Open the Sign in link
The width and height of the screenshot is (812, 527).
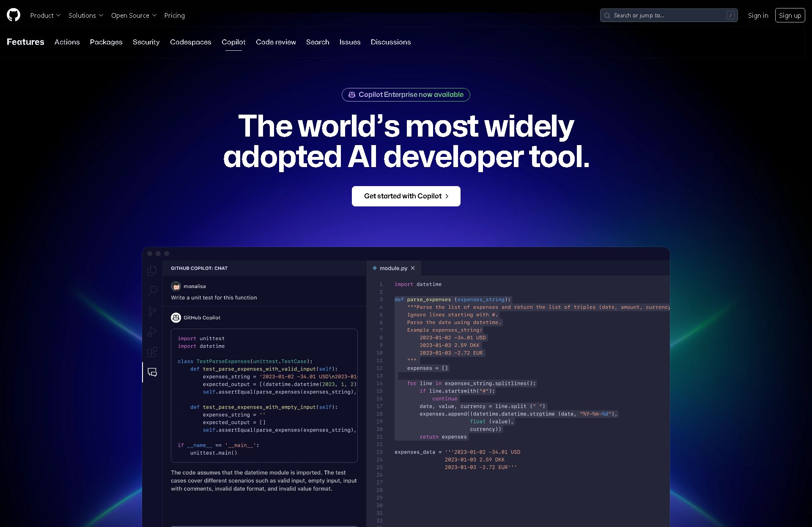pyautogui.click(x=758, y=15)
